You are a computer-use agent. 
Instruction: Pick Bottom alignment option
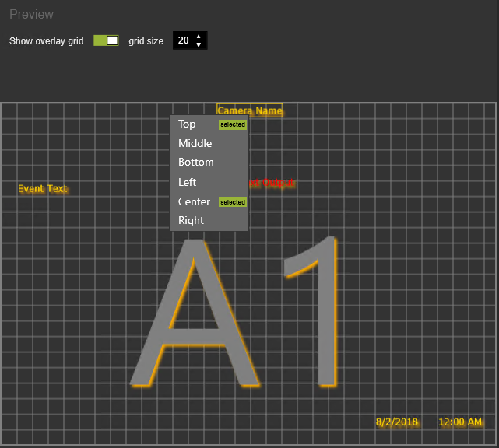point(195,163)
